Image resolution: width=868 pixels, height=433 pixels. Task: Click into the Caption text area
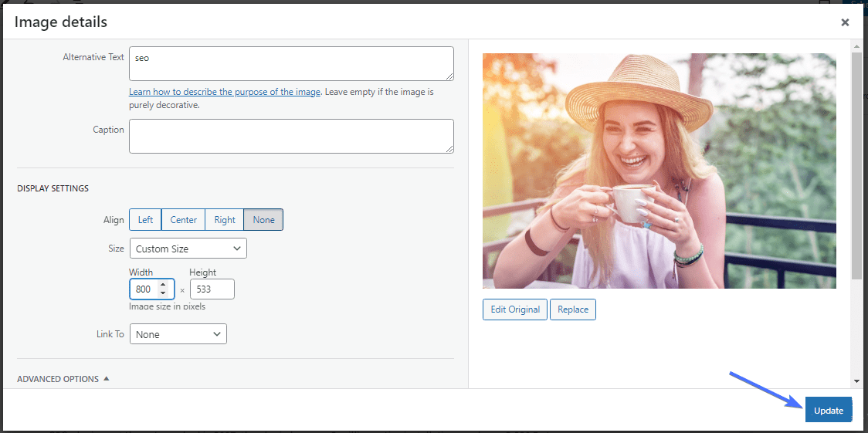point(291,136)
